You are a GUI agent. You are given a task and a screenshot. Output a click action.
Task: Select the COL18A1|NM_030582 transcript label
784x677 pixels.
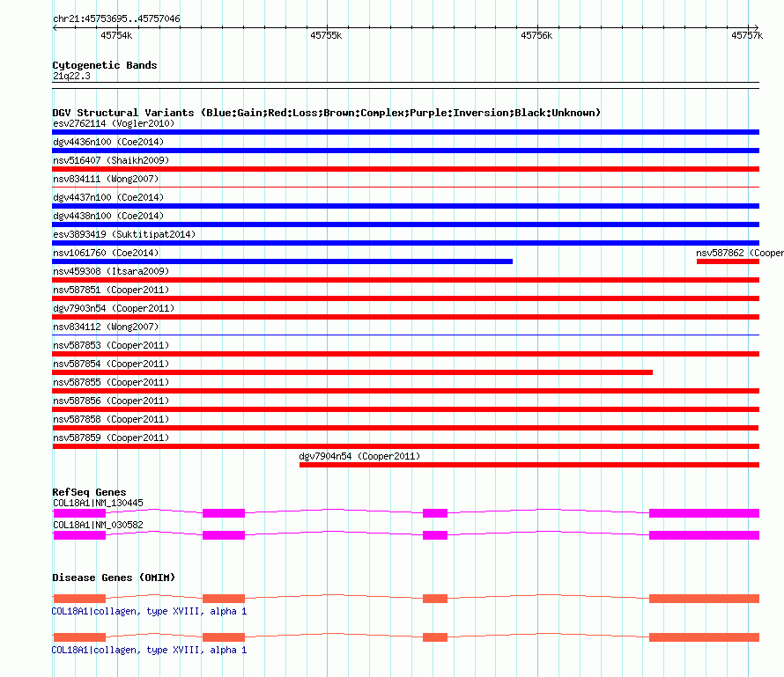click(x=98, y=525)
